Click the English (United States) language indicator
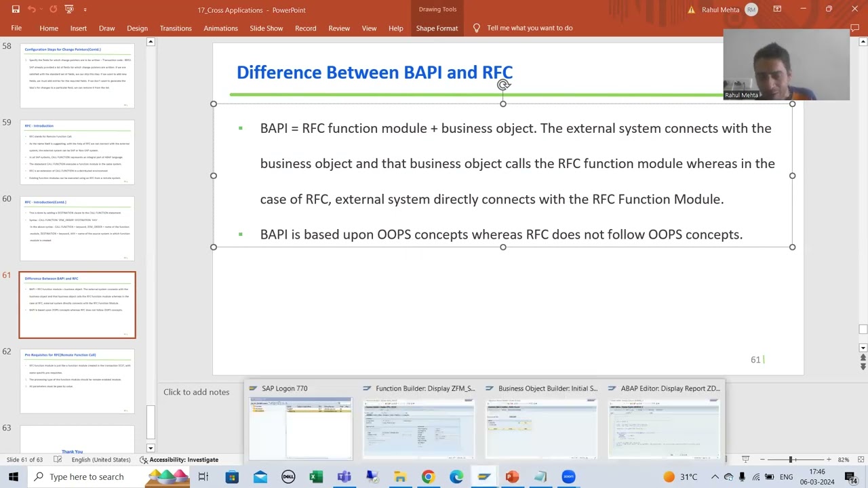The image size is (868, 488). tap(101, 460)
